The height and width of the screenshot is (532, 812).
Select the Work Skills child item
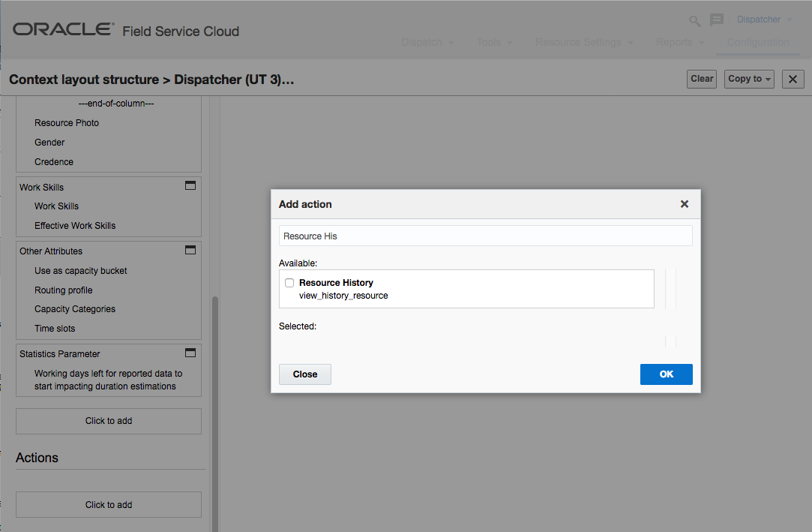pos(56,206)
